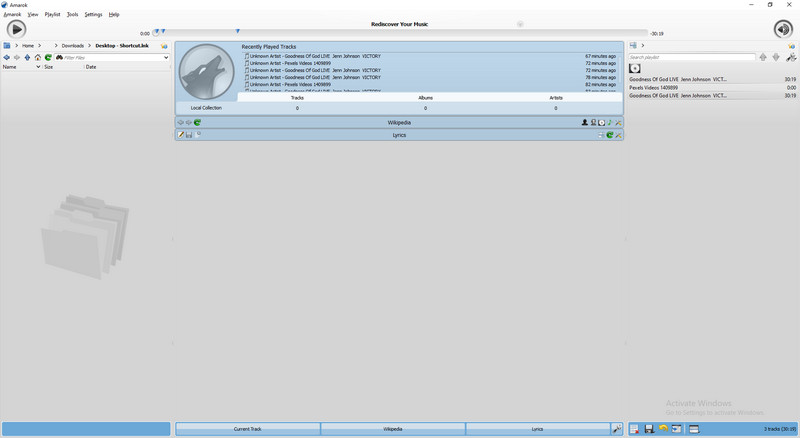Show active track in playlist
The width and height of the screenshot is (800, 438).
click(677, 429)
